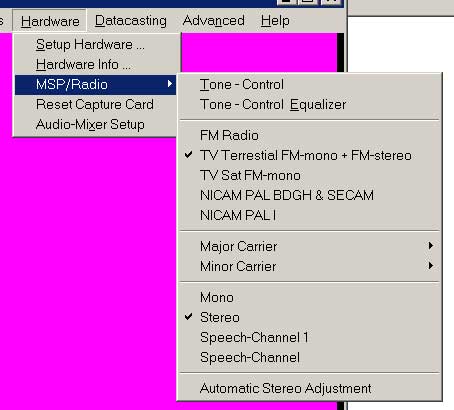Toggle TV Terrestial FM-mono + FM-stereo option
The image size is (454, 410).
[309, 155]
